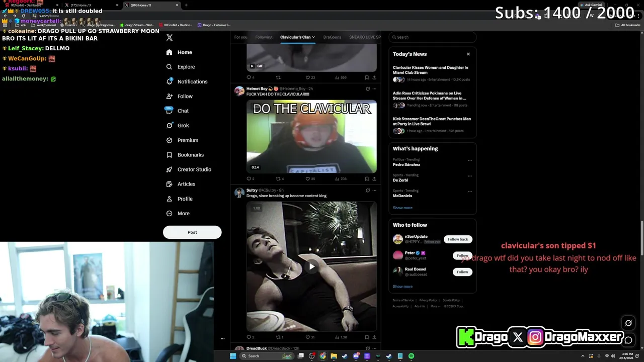Open Premium in the sidebar
Screen dimensions: 644x362
(182, 140)
